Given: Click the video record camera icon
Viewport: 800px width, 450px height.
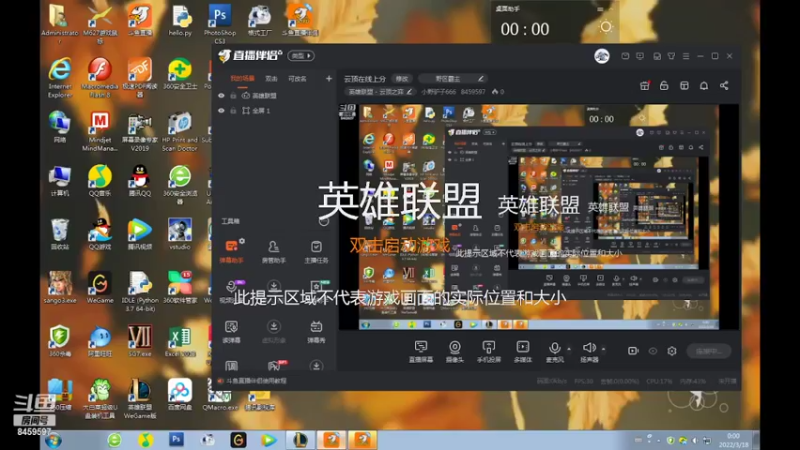Looking at the screenshot, I should tap(633, 351).
